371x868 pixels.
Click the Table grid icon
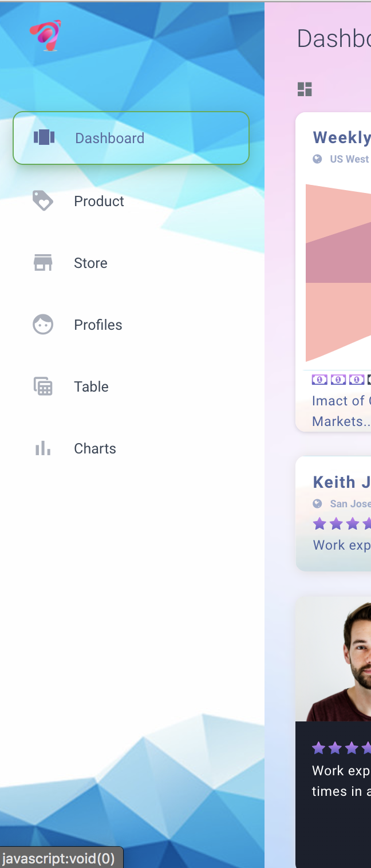43,386
